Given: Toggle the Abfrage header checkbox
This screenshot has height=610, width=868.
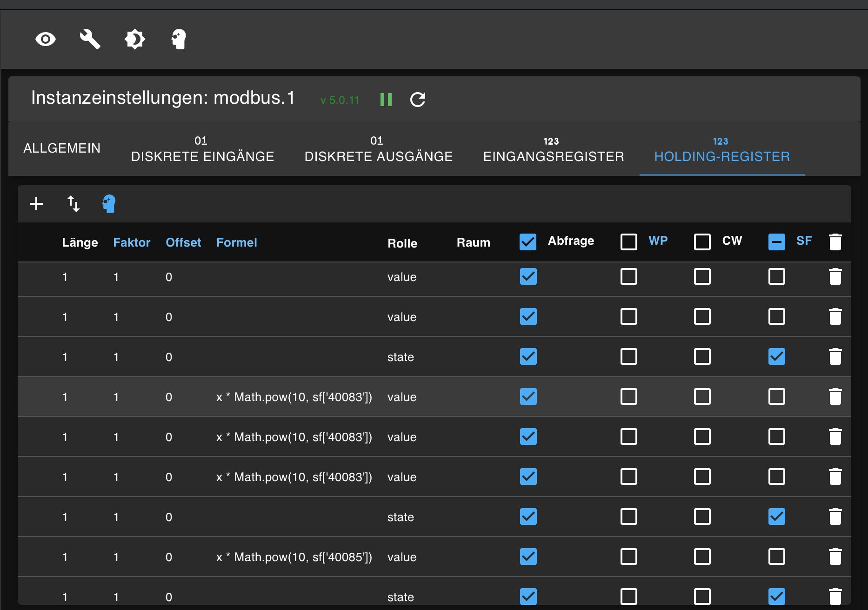Looking at the screenshot, I should click(528, 242).
